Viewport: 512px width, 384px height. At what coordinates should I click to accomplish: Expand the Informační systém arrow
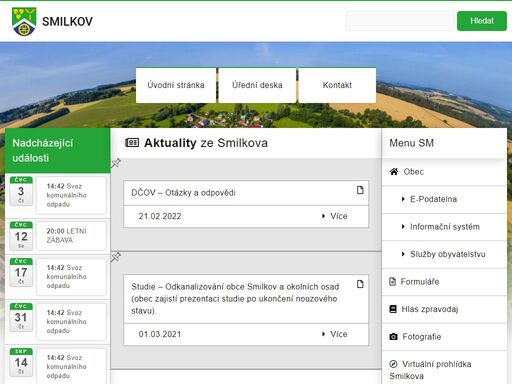coord(403,227)
